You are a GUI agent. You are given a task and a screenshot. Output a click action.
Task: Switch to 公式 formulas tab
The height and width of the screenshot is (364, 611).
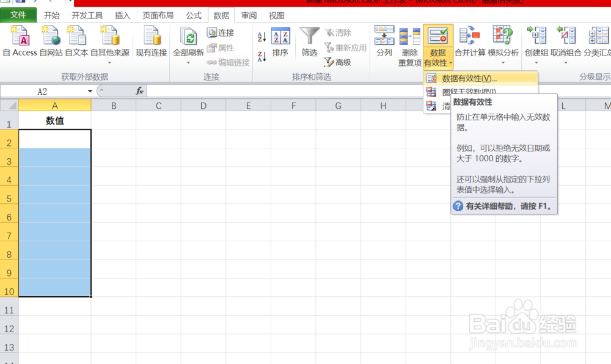(193, 15)
